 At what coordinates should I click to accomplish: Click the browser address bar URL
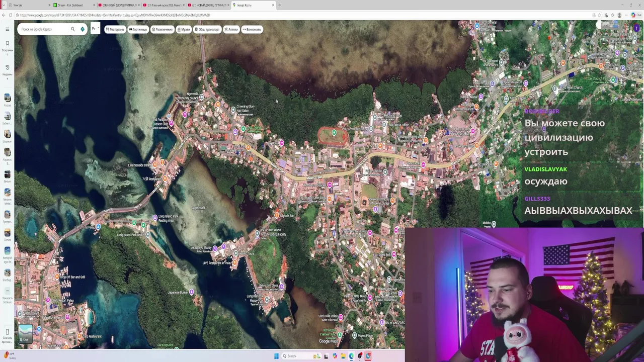(115, 15)
